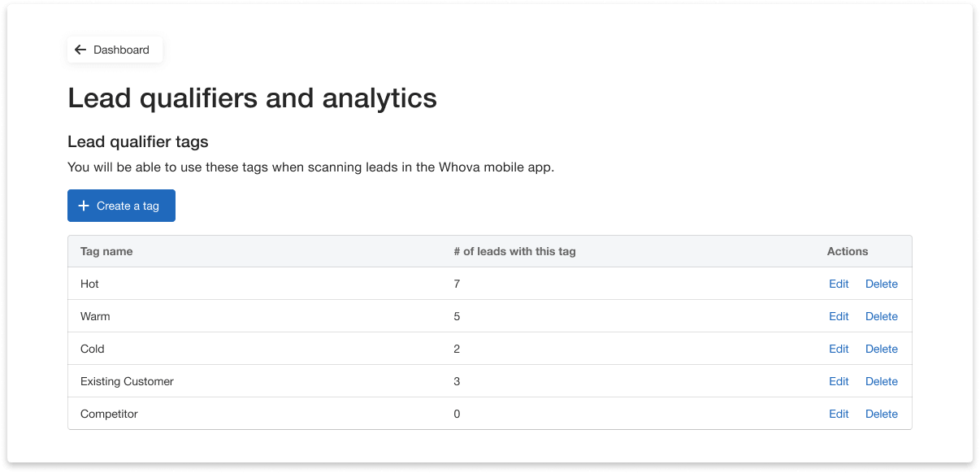Edit the Competitor tag
The height and width of the screenshot is (473, 980).
(x=839, y=414)
